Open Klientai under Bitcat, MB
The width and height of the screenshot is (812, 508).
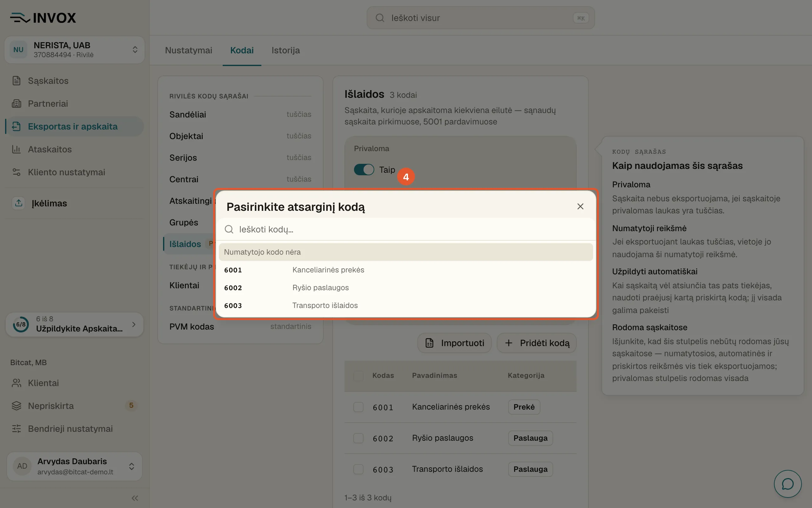click(x=74, y=383)
